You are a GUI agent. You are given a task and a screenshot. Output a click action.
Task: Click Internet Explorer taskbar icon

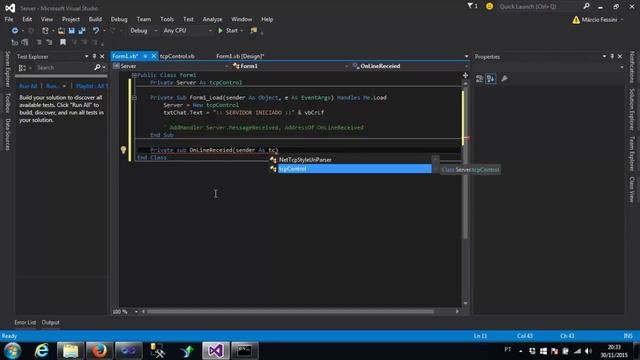(42, 351)
